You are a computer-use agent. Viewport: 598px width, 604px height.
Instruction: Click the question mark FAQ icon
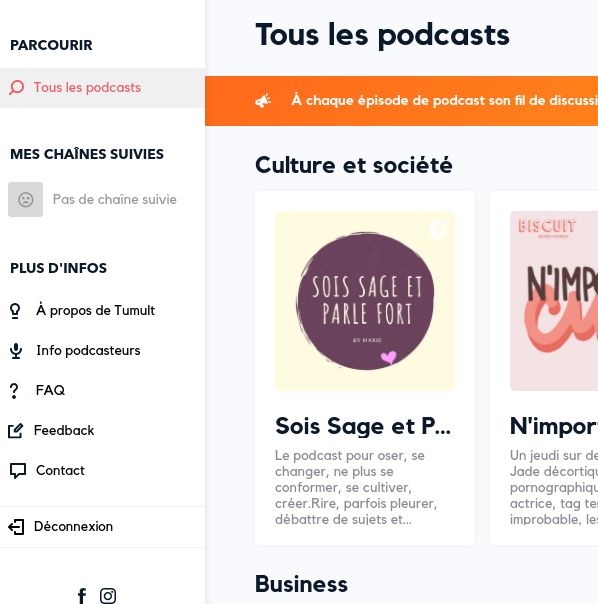pyautogui.click(x=14, y=391)
